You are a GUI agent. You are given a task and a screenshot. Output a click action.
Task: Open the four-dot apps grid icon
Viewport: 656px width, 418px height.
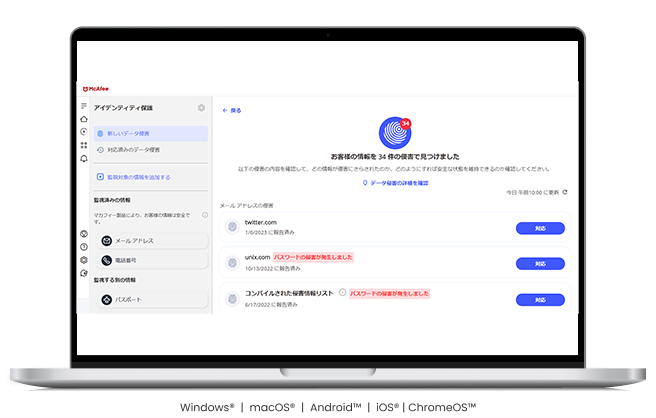[84, 145]
